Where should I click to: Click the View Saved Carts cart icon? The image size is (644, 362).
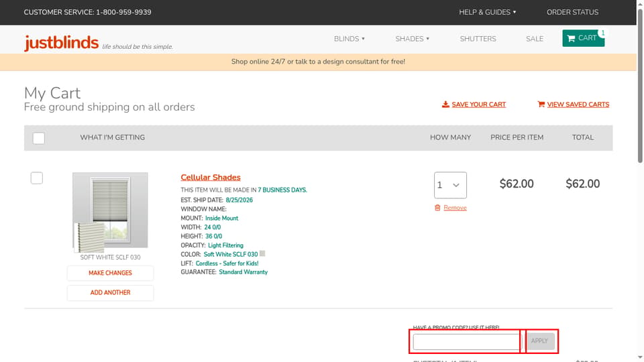click(x=541, y=105)
